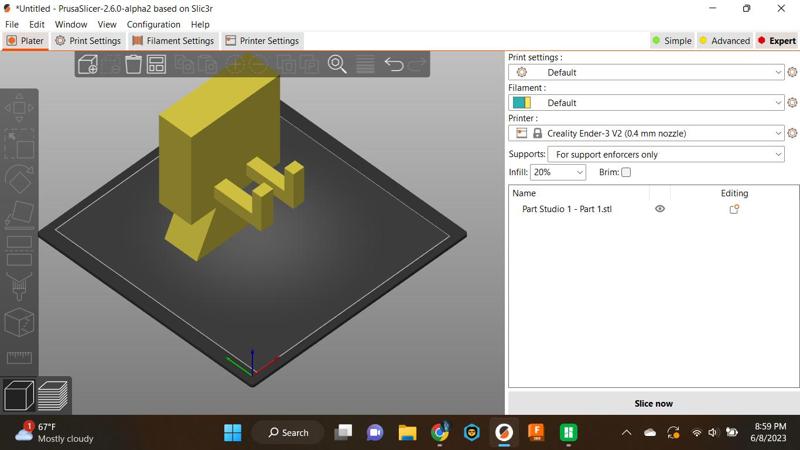
Task: Open the Filament Default dropdown
Action: tap(646, 103)
